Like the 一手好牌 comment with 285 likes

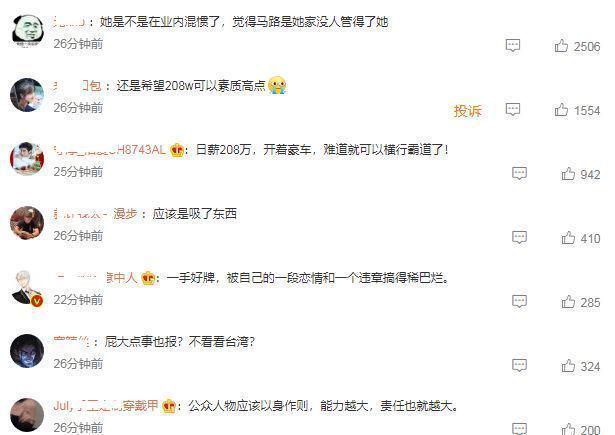click(568, 302)
